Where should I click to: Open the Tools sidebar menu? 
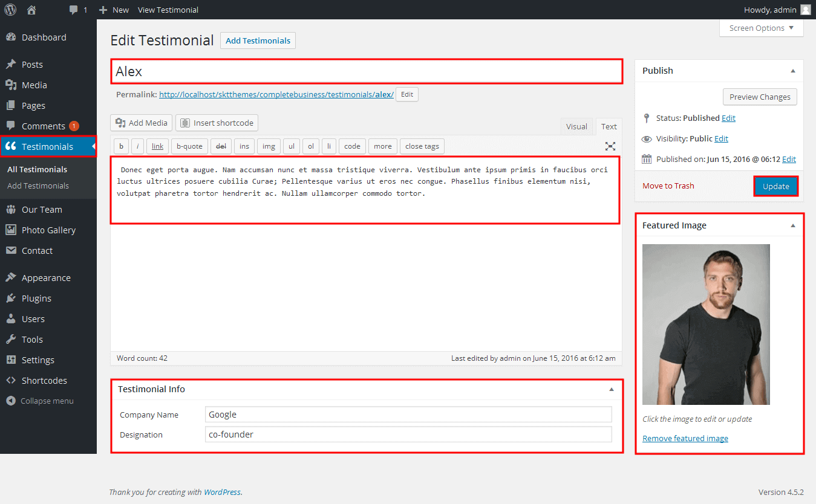(x=48, y=340)
